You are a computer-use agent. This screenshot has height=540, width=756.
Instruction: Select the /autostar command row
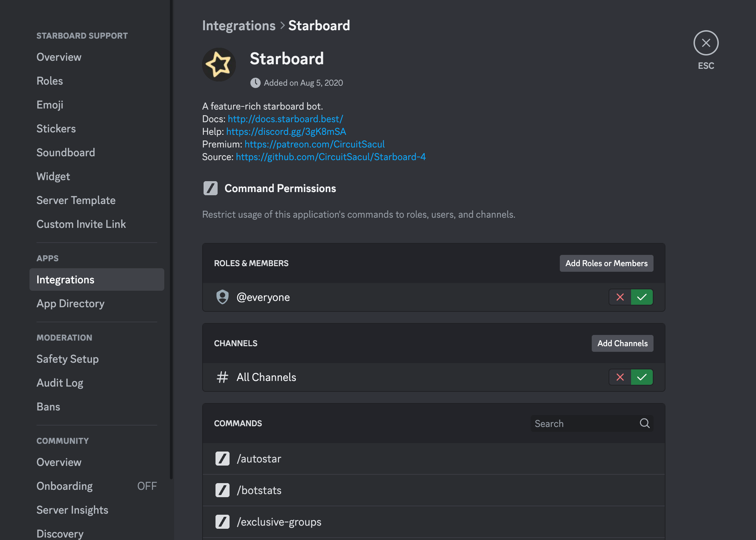click(434, 459)
